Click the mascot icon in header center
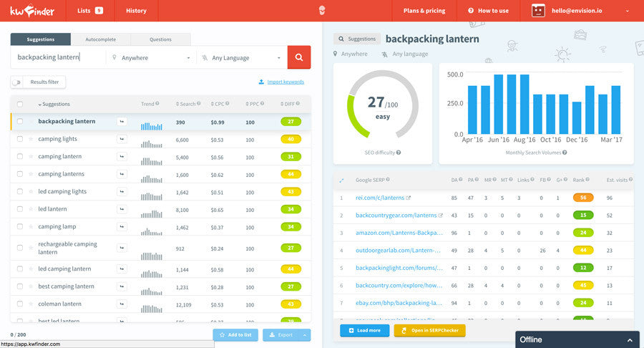 [322, 11]
